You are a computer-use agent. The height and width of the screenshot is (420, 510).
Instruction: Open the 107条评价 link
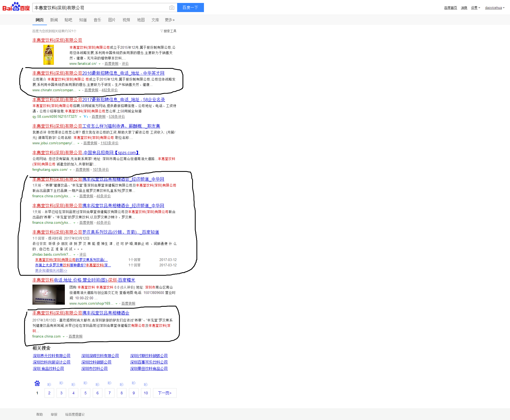point(100,170)
